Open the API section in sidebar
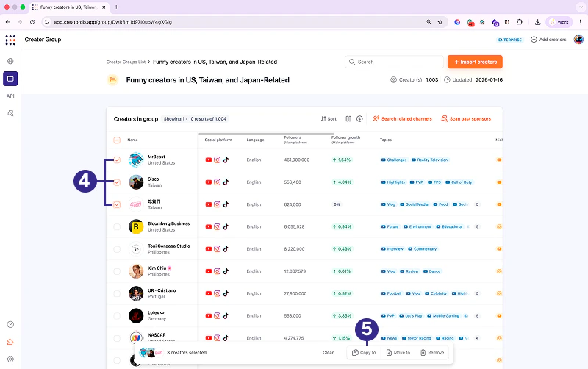This screenshot has width=588, height=369. 10,96
